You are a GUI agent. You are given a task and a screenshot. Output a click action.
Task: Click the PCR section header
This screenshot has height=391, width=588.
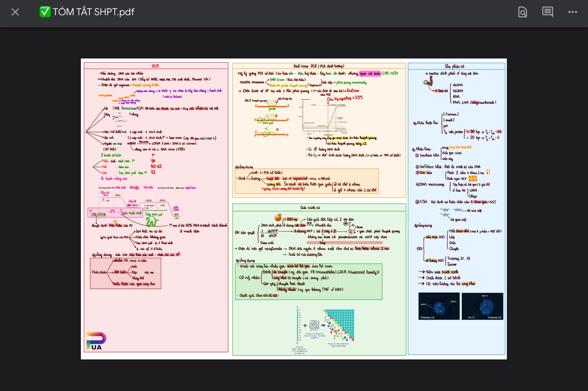[x=155, y=66]
